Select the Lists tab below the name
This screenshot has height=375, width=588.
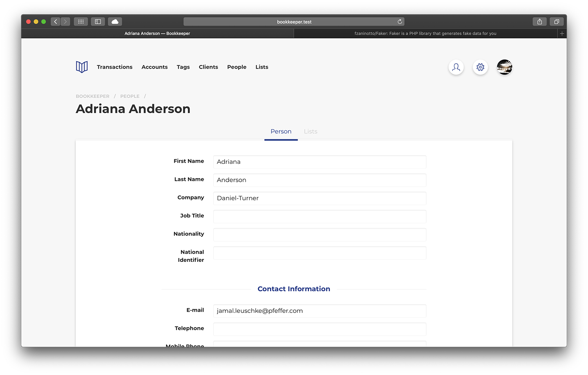coord(310,132)
